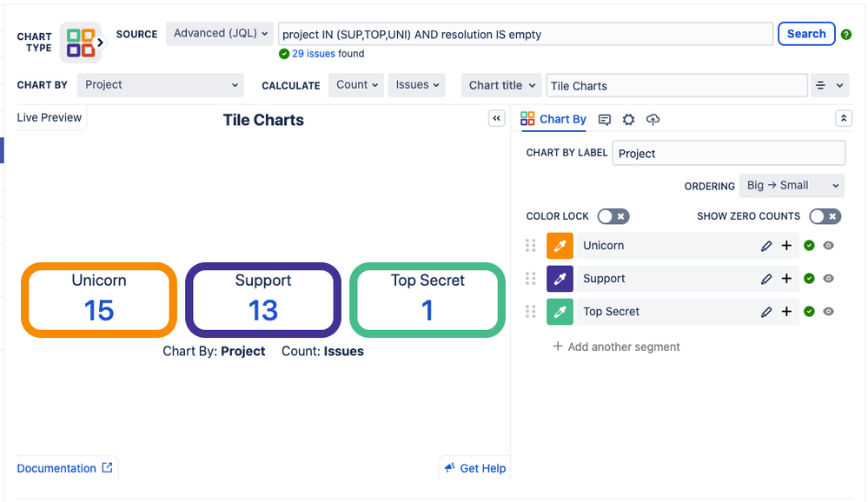Open the Documentation link
Viewport: 868px width, 502px height.
(65, 468)
